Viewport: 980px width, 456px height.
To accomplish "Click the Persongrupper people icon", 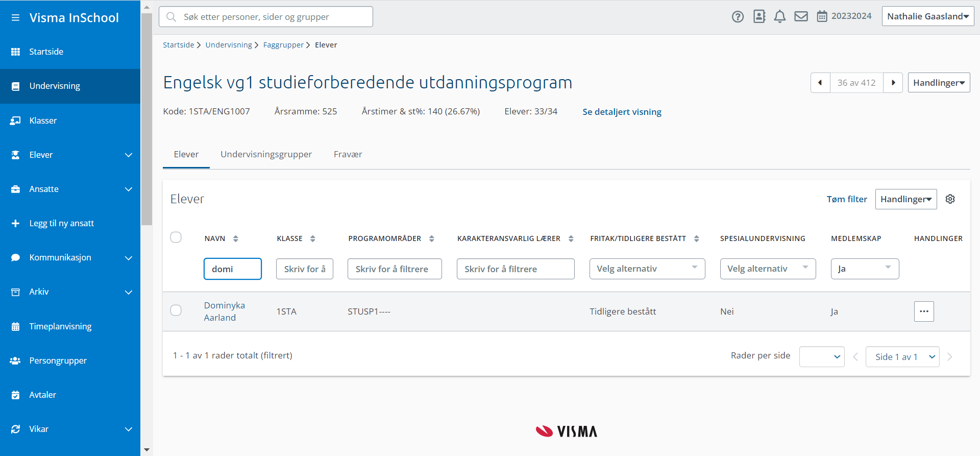I will pyautogui.click(x=15, y=361).
